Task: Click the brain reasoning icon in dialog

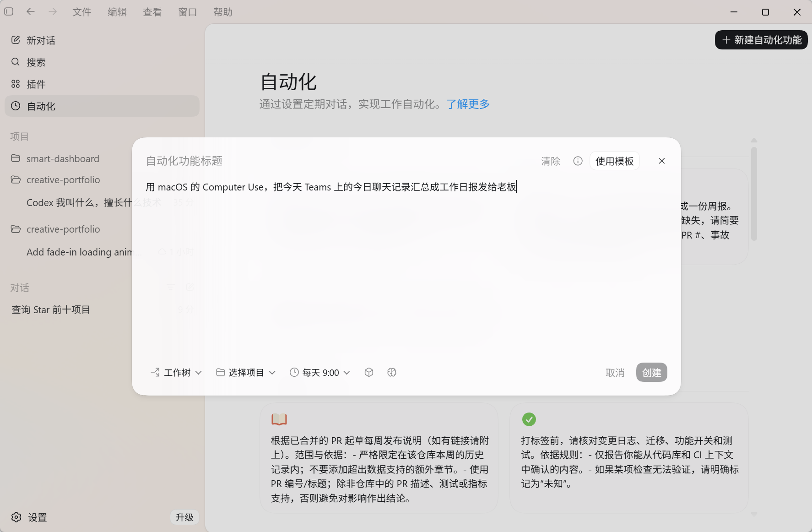Action: 392,372
